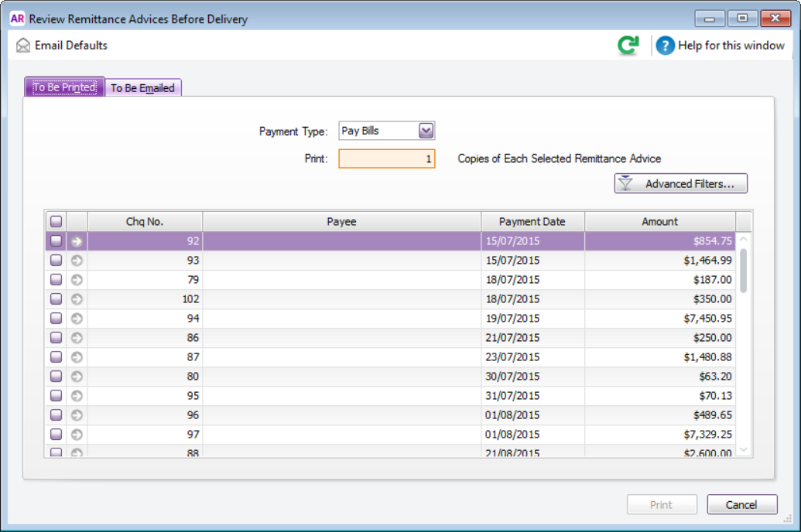
Task: Select amount $63.20 cell
Action: coord(660,377)
